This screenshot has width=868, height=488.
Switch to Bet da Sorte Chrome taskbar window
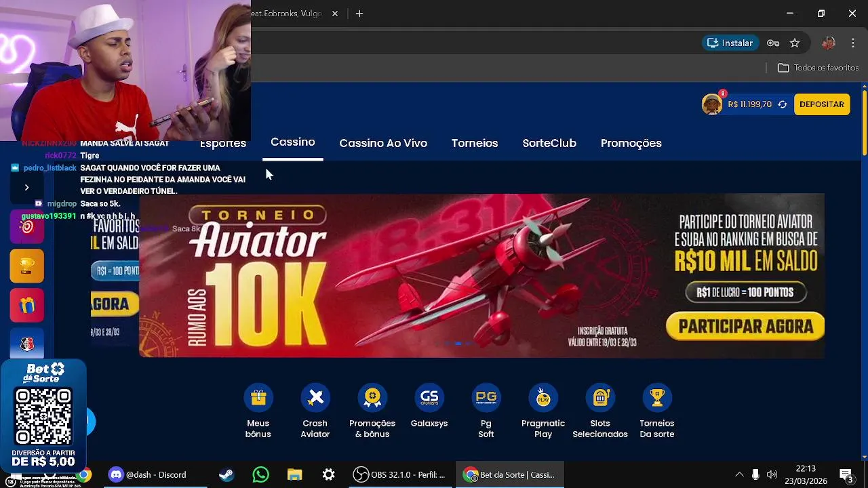(509, 474)
